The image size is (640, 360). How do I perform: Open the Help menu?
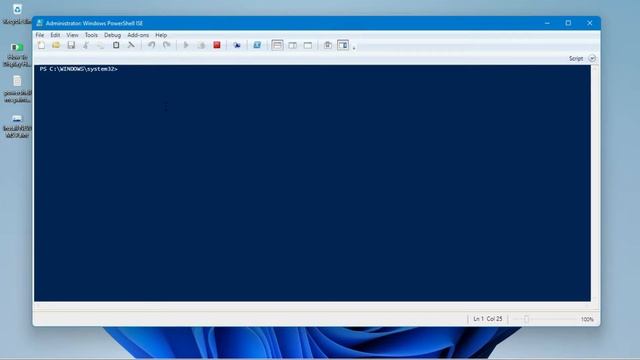(161, 35)
